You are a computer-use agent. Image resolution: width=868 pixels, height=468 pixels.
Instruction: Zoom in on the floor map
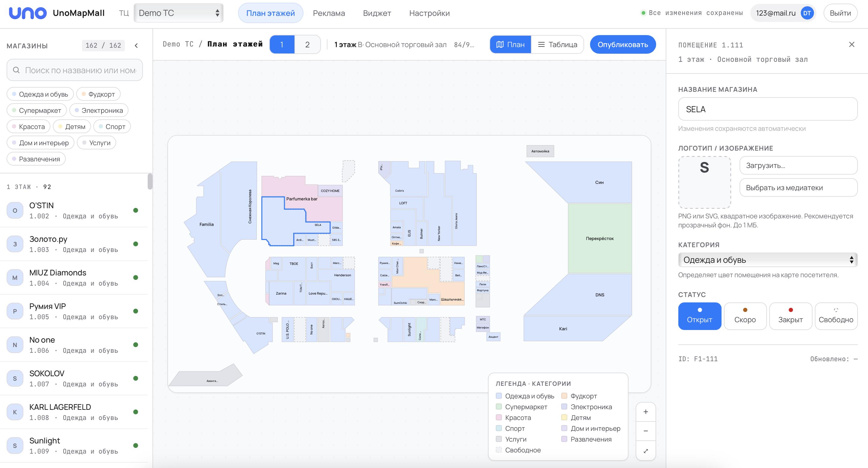[x=646, y=412]
